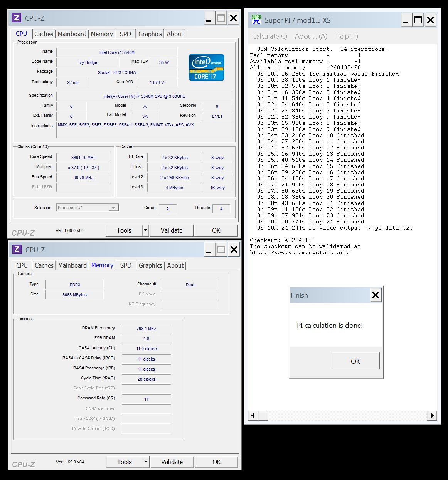Click the Code Name field Ivy Bridge

[x=88, y=62]
